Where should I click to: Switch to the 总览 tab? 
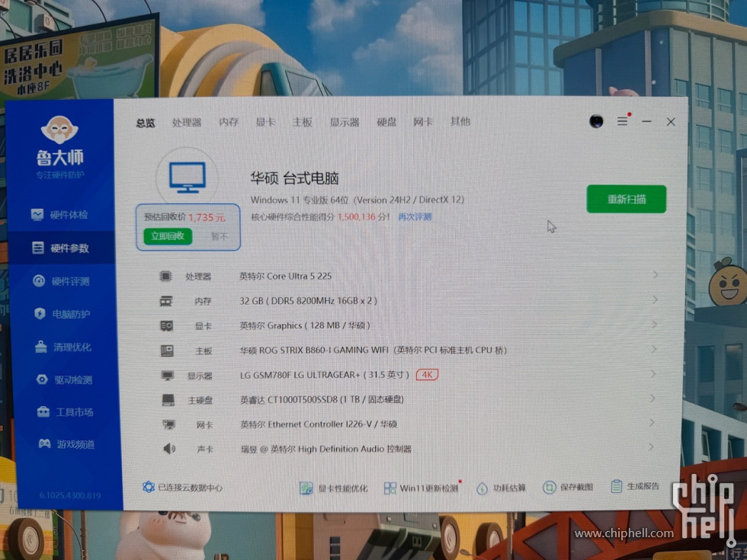point(146,123)
